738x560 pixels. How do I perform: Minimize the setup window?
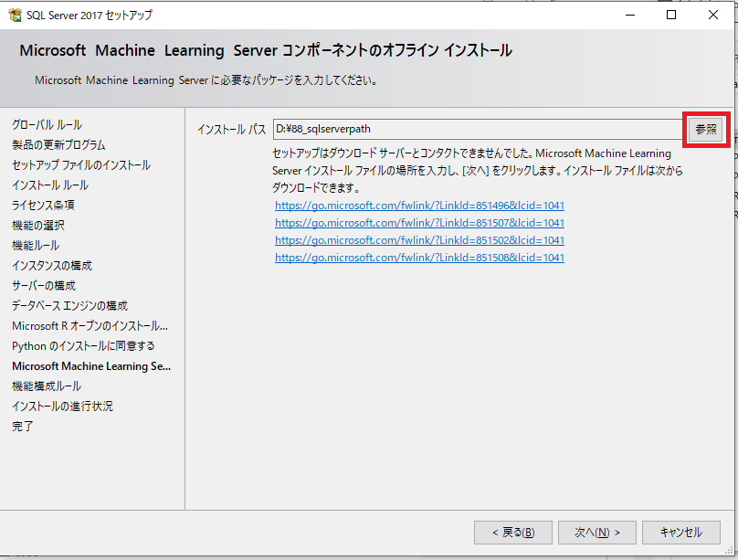(630, 15)
